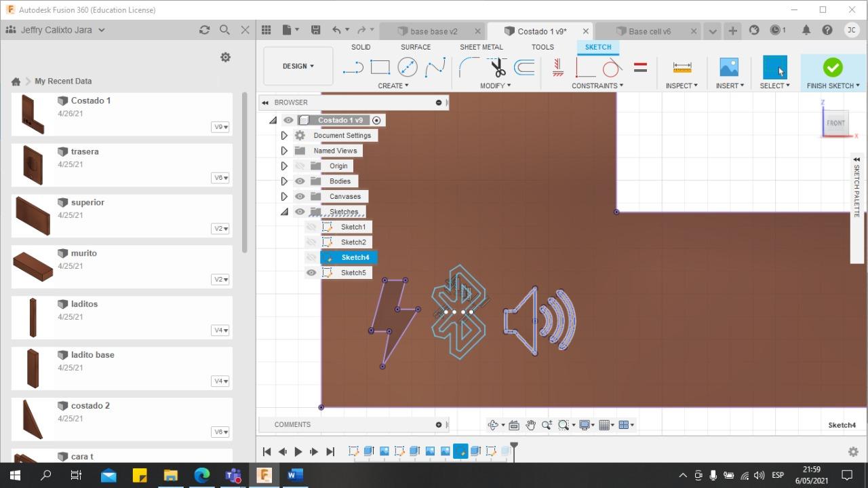
Task: Toggle visibility of Canvases folder
Action: click(300, 196)
